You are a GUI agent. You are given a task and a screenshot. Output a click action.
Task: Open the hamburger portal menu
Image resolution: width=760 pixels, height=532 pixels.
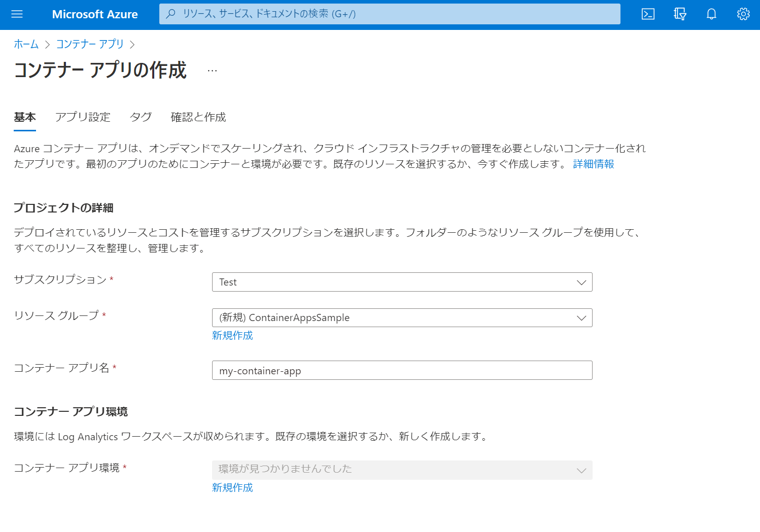pyautogui.click(x=17, y=14)
